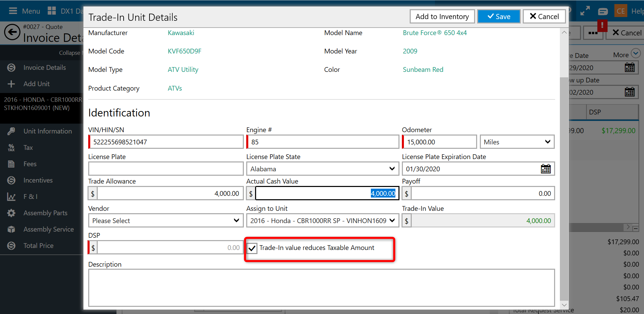Click into the DSP amount field
The height and width of the screenshot is (314, 644).
coord(170,248)
